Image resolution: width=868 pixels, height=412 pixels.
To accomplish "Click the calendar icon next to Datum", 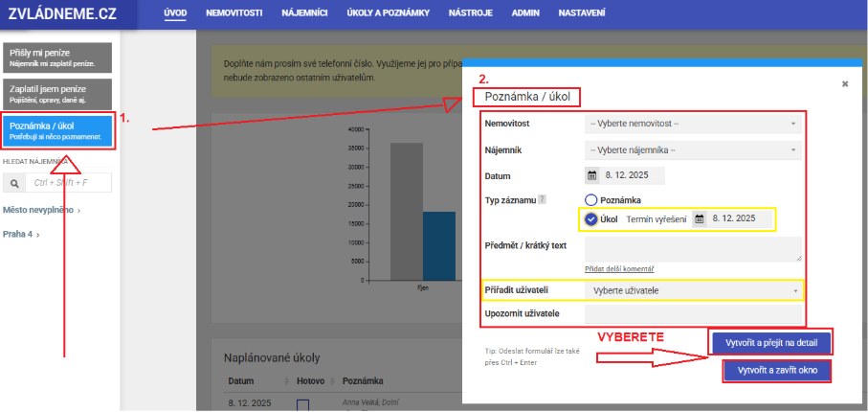I will coord(592,176).
